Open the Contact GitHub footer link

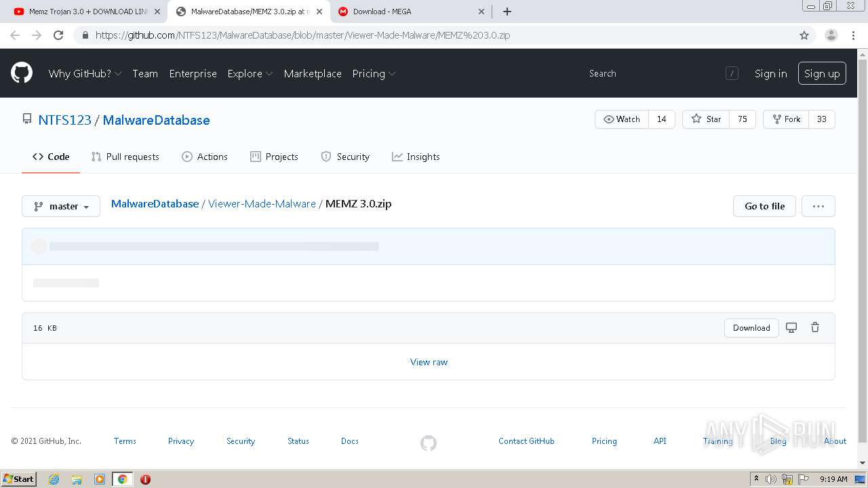point(526,441)
